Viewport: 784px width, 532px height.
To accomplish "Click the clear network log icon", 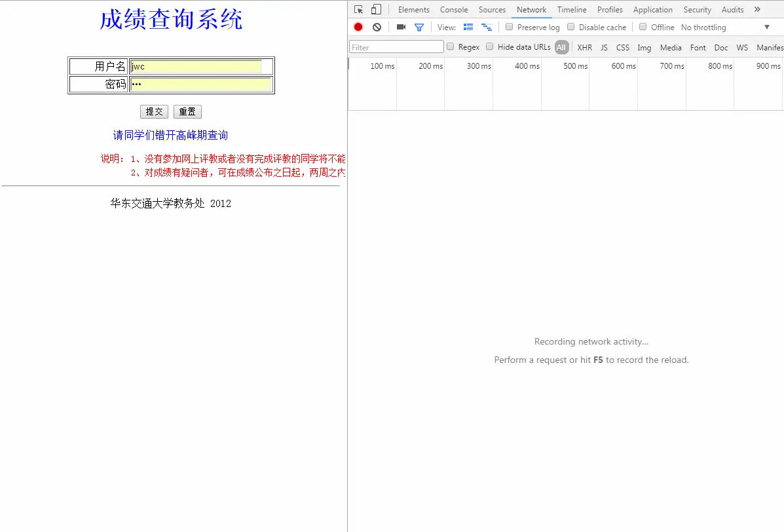I will click(376, 27).
